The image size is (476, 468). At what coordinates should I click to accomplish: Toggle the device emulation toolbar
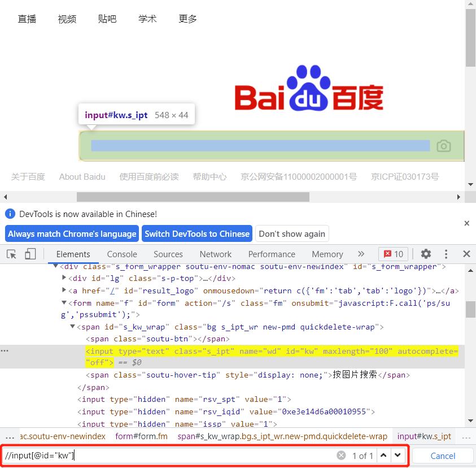click(30, 254)
